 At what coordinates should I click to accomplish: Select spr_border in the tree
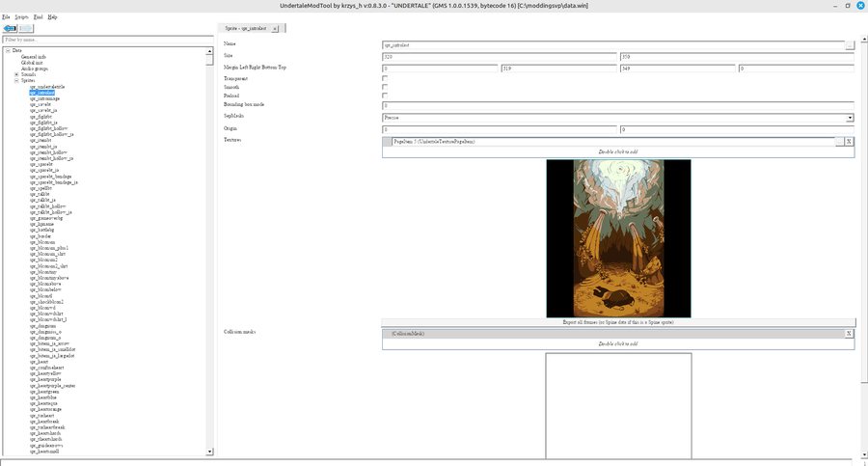coord(40,236)
